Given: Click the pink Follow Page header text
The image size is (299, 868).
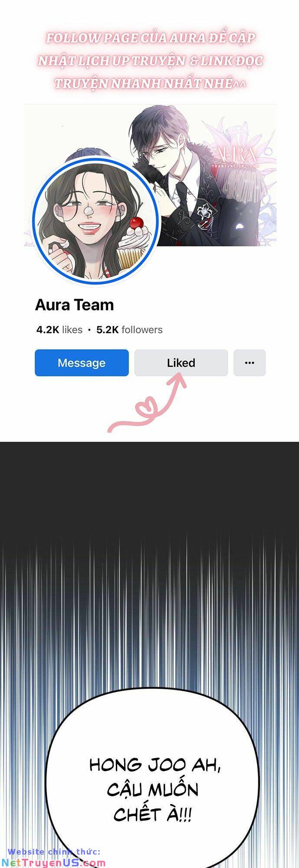Looking at the screenshot, I should [150, 61].
